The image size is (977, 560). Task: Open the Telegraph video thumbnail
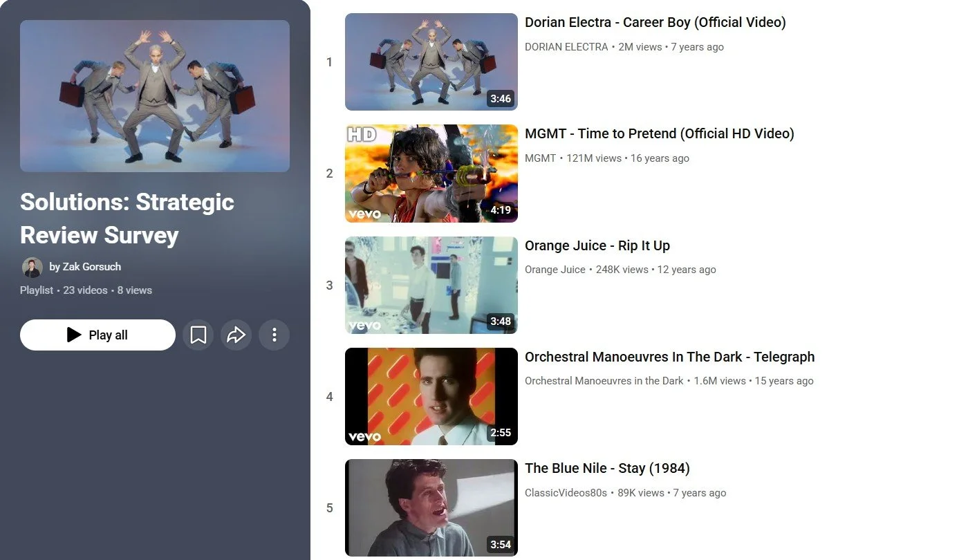click(431, 396)
